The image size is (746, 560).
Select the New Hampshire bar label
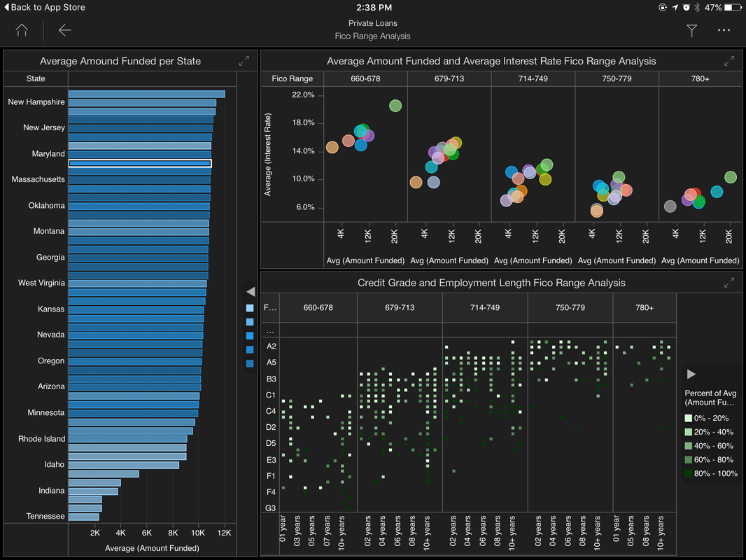(x=36, y=101)
